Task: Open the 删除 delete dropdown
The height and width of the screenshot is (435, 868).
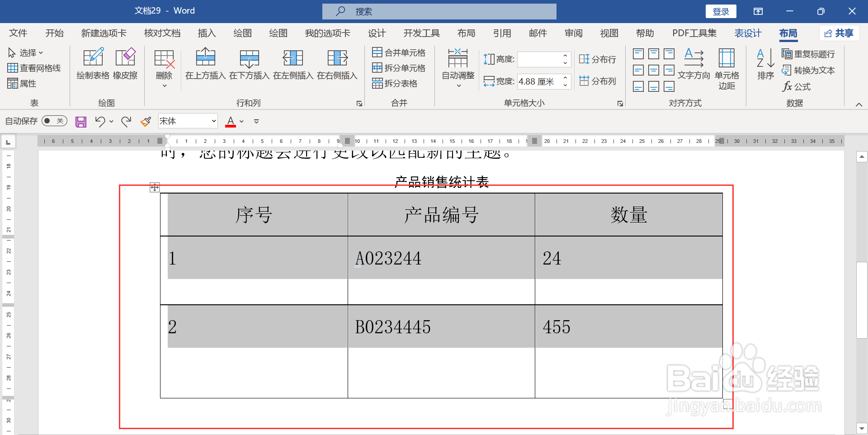Action: (x=164, y=67)
